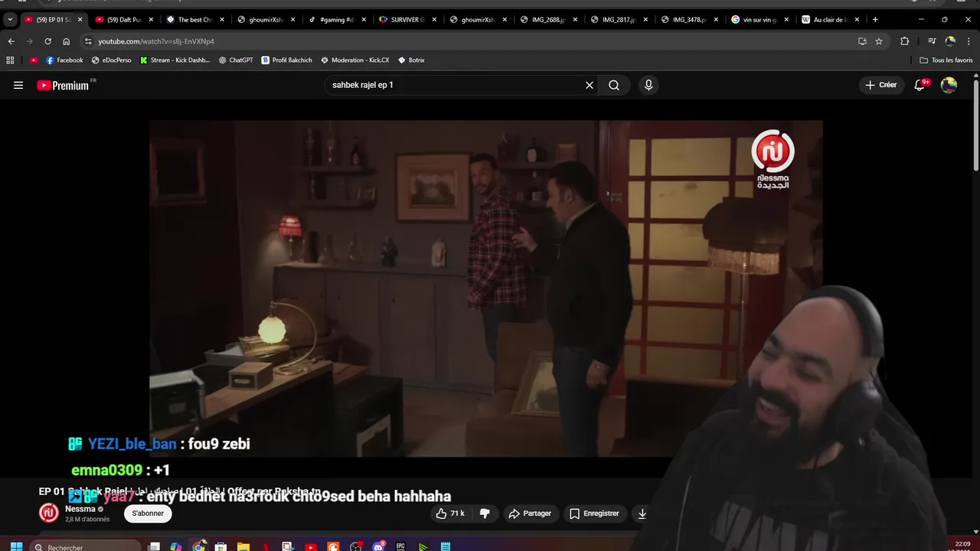Screen dimensions: 980x551
Task: Open the Chrome extensions puzzle icon
Action: coord(904,41)
